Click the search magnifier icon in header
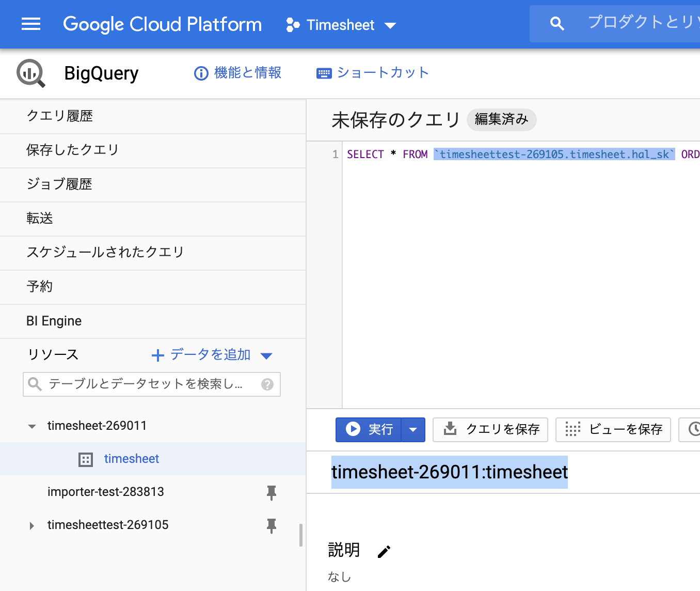 click(x=557, y=23)
